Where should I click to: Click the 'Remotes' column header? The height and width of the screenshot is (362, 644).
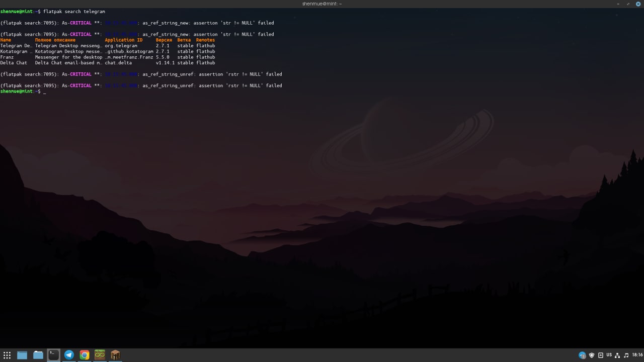[x=205, y=40]
